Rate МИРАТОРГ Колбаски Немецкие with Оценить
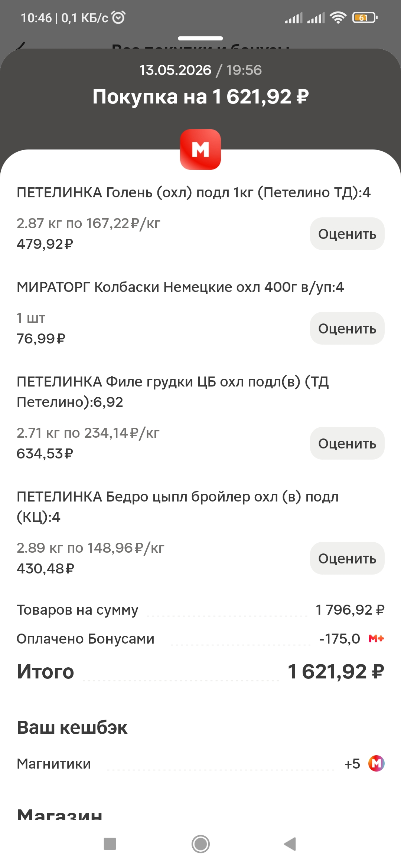401x868 pixels. (x=347, y=328)
